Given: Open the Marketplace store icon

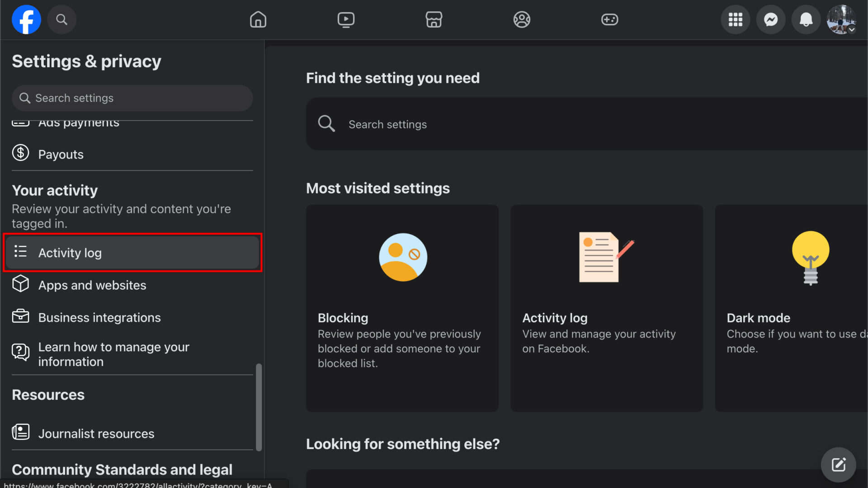Looking at the screenshot, I should click(x=434, y=19).
